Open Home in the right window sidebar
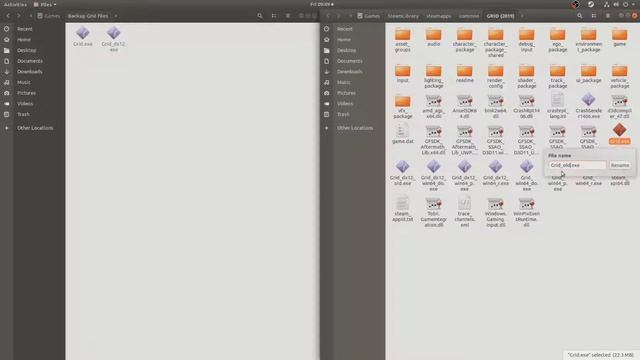Screen dimensions: 640x360 click(344, 40)
